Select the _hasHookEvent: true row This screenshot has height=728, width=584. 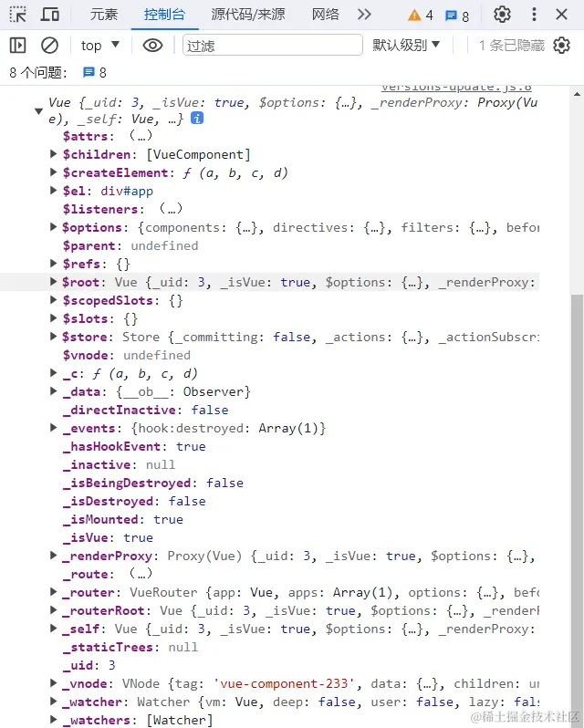pos(134,446)
